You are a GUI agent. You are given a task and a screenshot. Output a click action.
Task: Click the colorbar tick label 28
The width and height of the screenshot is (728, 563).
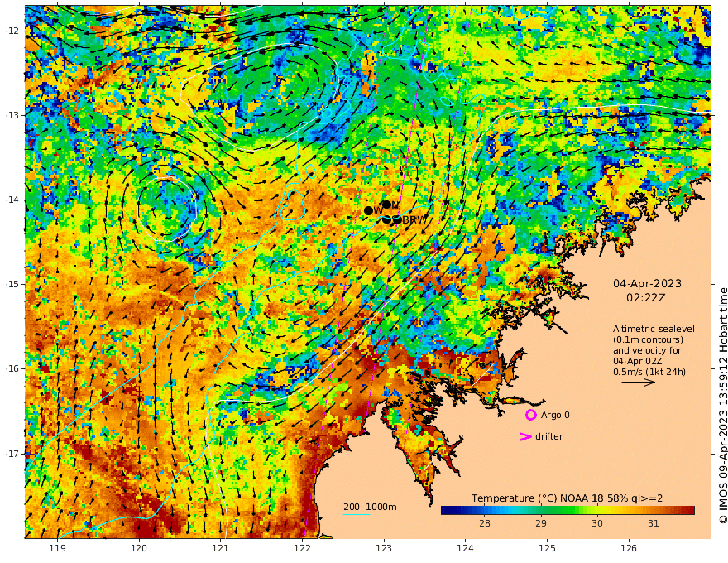pyautogui.click(x=484, y=523)
